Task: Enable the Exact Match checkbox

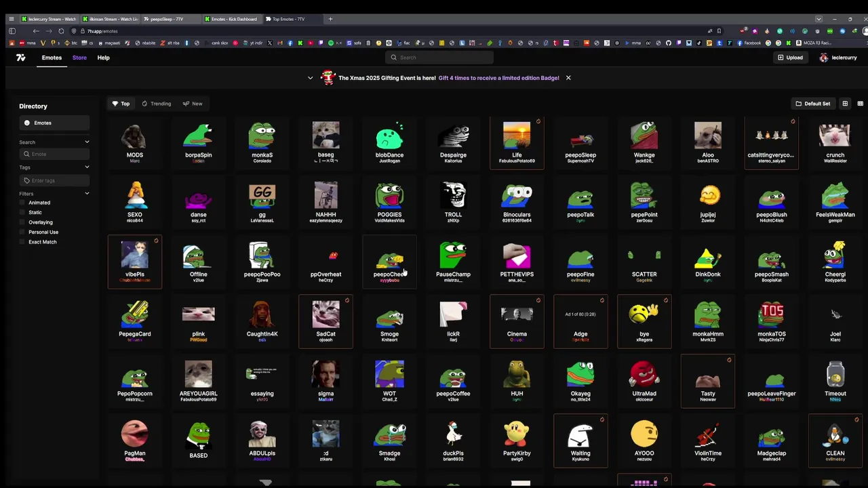Action: tap(22, 242)
